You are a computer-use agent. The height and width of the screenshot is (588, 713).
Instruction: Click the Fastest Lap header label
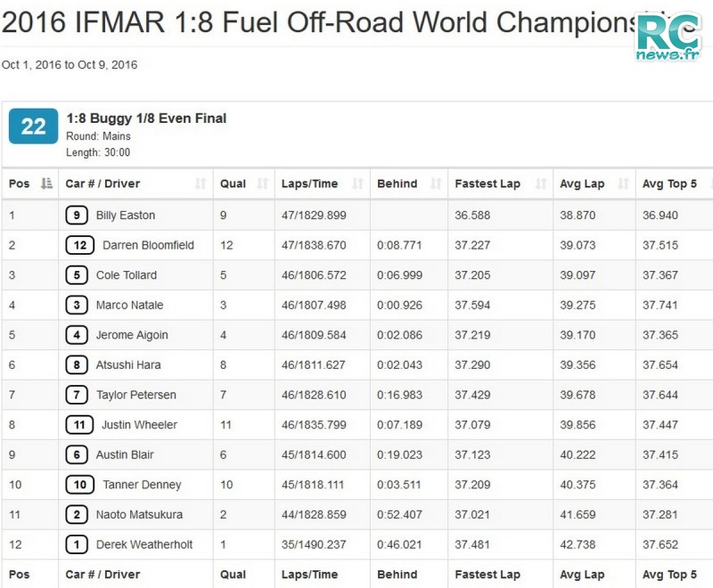pyautogui.click(x=488, y=184)
